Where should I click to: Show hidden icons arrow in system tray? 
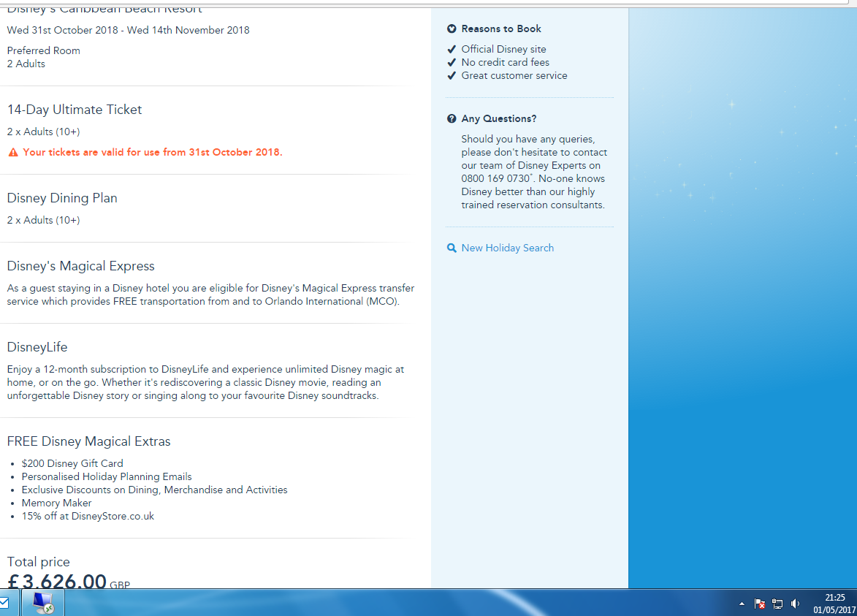(x=742, y=604)
